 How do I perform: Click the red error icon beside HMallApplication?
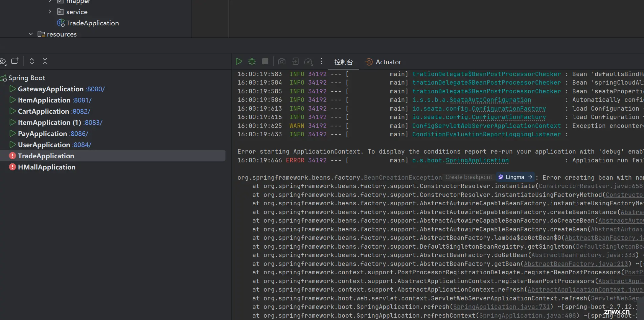13,167
